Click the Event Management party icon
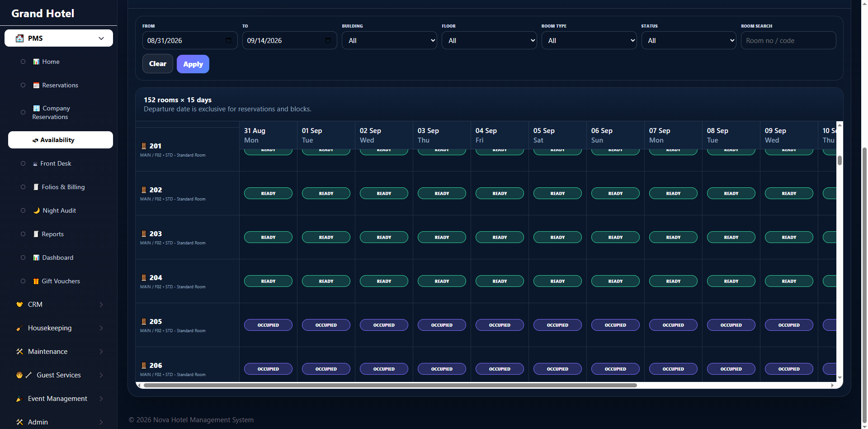868x429 pixels. click(x=19, y=399)
